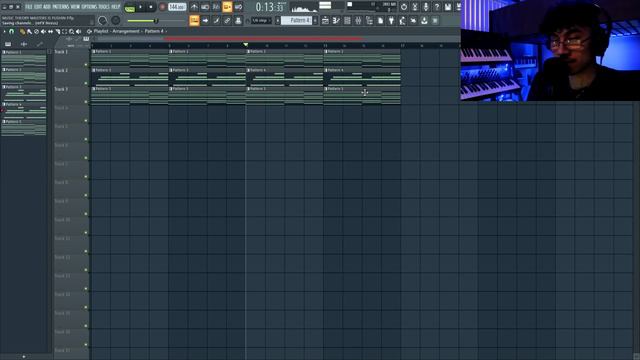640x360 pixels.
Task: Select Pattern 1 in the picker panel
Action: pos(24,58)
